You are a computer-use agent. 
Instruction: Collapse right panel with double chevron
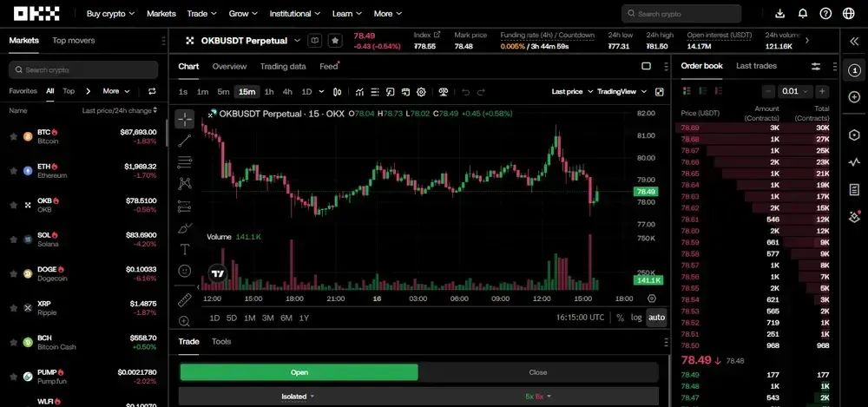(853, 41)
